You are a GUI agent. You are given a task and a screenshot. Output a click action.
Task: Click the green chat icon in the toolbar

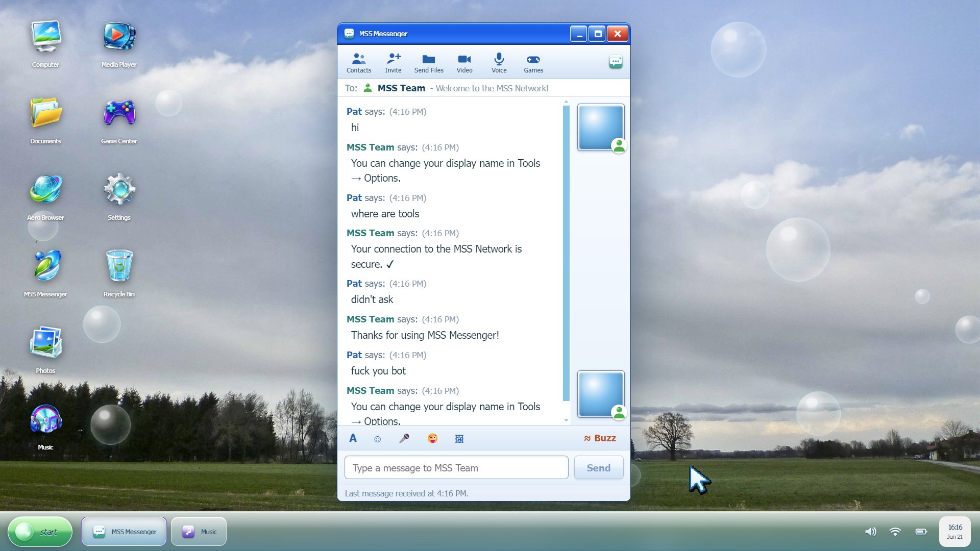616,62
